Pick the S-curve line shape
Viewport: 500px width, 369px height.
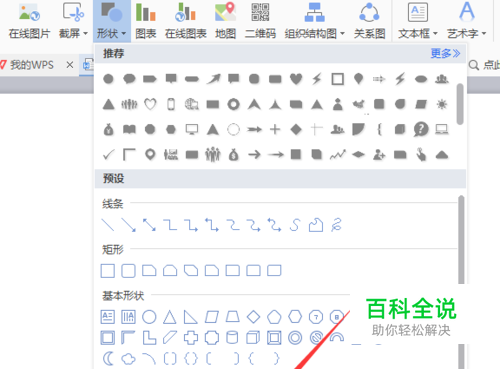295,225
